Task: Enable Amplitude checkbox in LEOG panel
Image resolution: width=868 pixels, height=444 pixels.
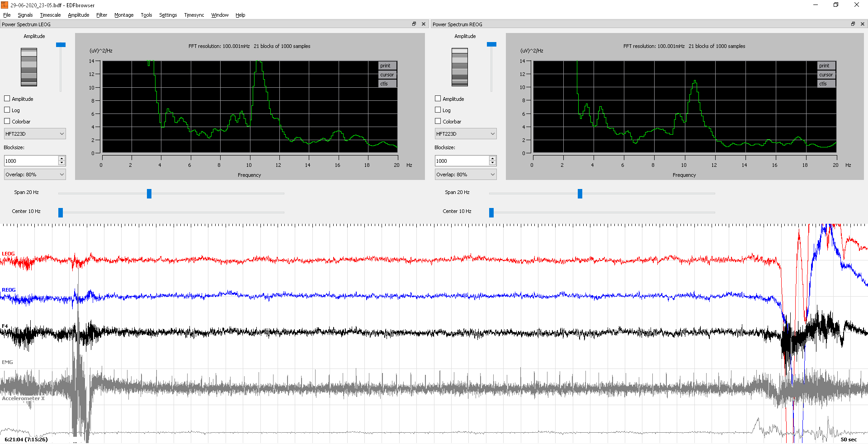Action: [x=7, y=99]
